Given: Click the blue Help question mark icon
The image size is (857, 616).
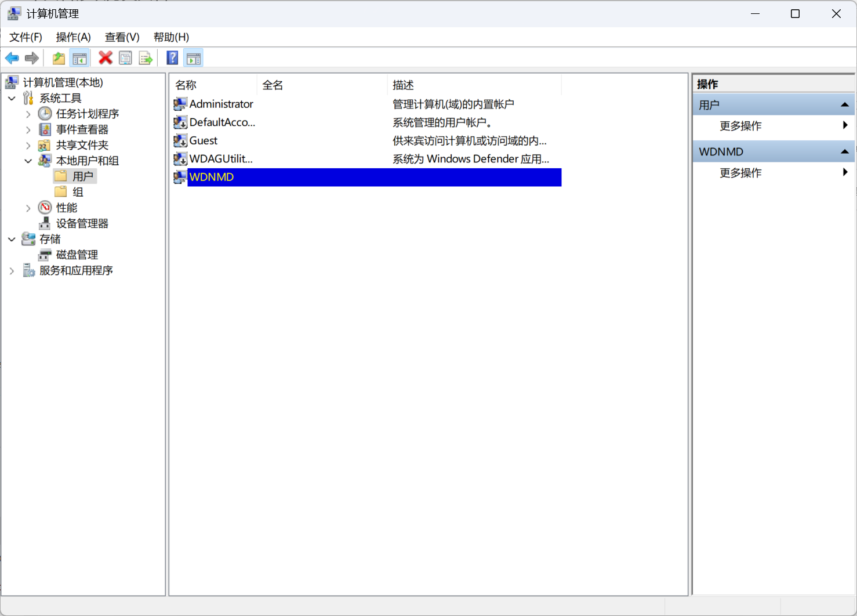Looking at the screenshot, I should click(172, 58).
